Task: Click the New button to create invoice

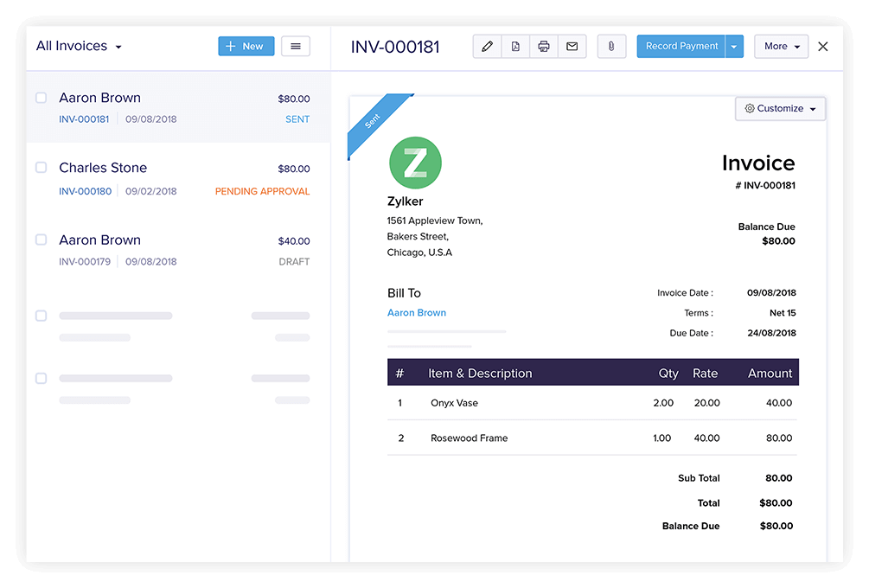Action: click(246, 46)
